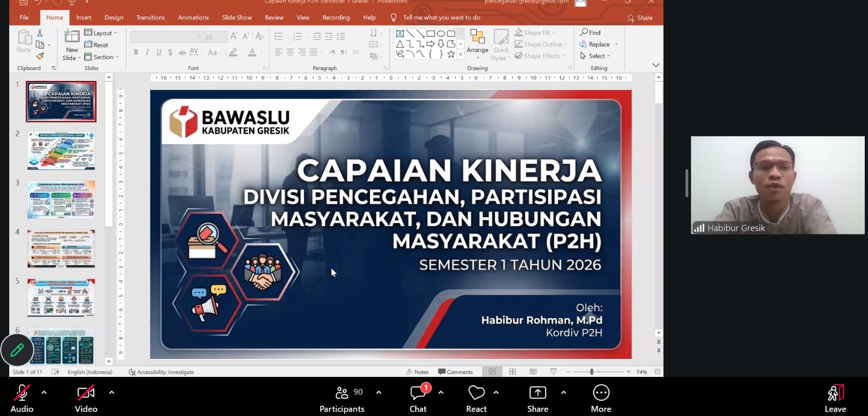This screenshot has height=416, width=868.
Task: Toggle Strikethrough formatting
Action: tap(182, 52)
